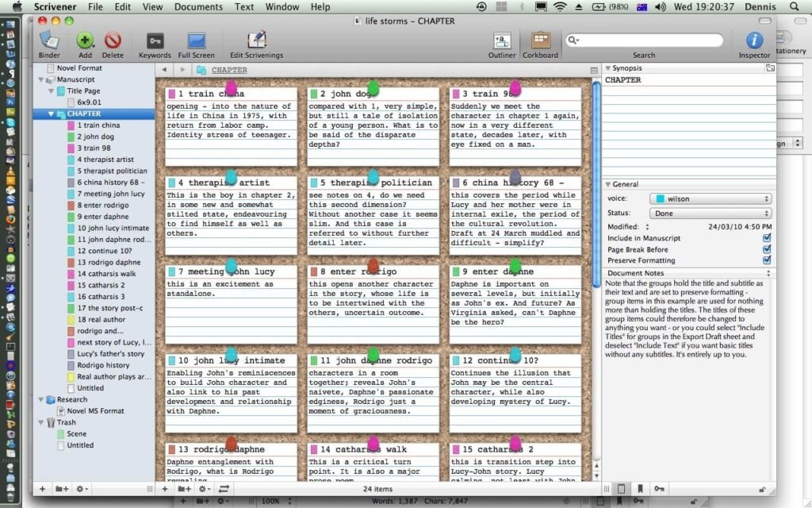Click the red label swatch on card 8 enter rodrigo
Image resolution: width=812 pixels, height=508 pixels.
(313, 271)
